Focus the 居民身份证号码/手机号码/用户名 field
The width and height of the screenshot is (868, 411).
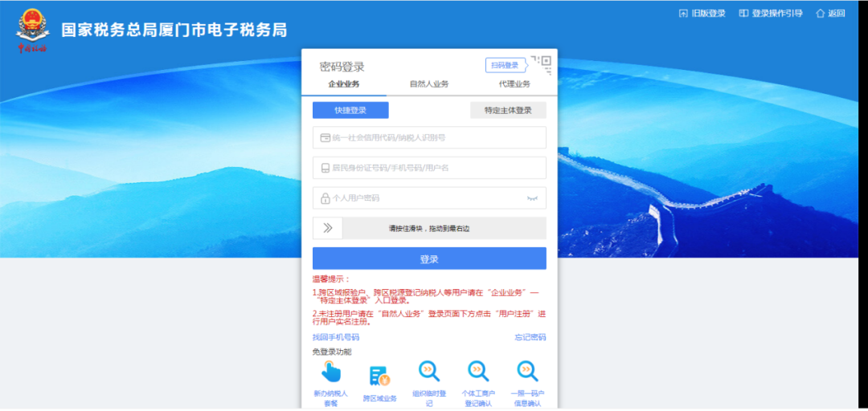click(x=429, y=168)
